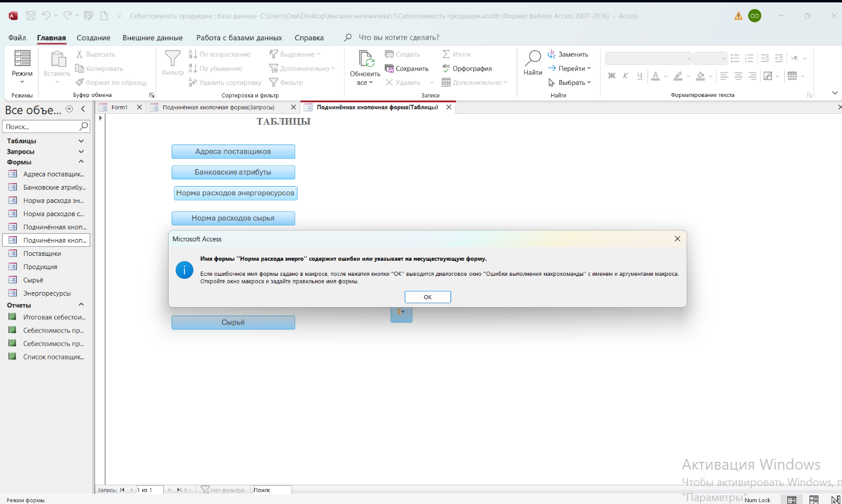Sort descending with По убыванию
The height and width of the screenshot is (504, 842).
tap(215, 69)
